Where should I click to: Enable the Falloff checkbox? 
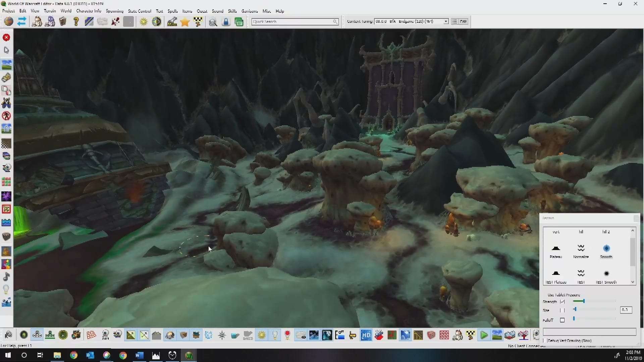pyautogui.click(x=562, y=320)
